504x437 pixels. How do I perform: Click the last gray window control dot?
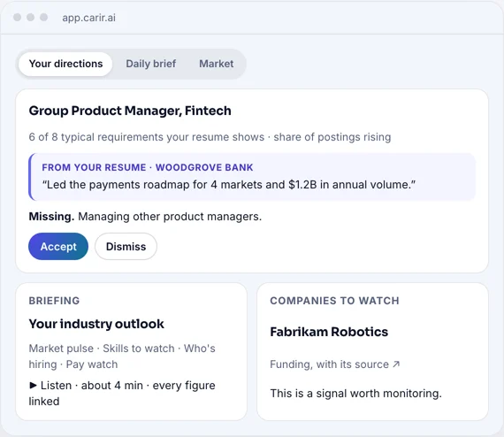43,18
